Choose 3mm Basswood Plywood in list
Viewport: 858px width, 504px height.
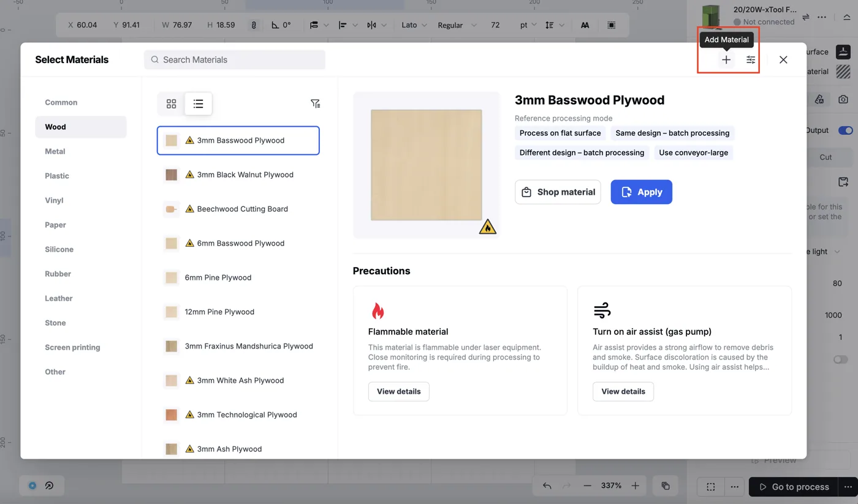[238, 140]
